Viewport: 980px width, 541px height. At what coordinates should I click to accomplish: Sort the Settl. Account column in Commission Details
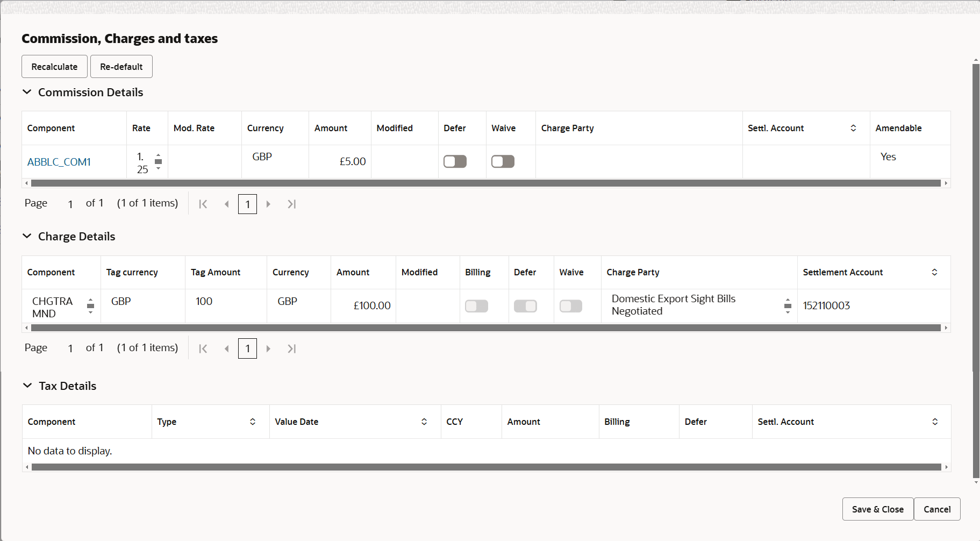click(853, 128)
